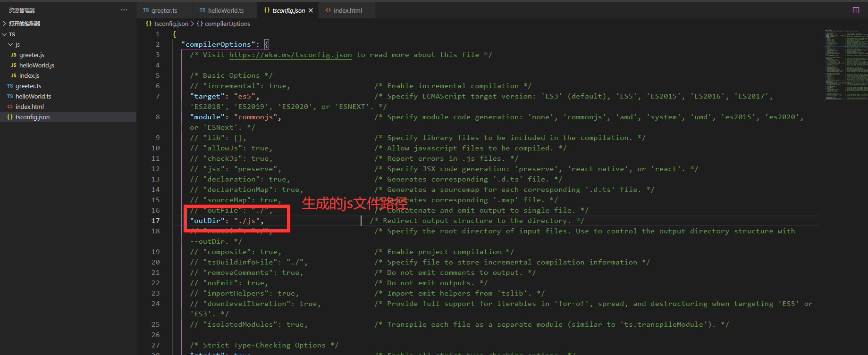Click line number 17 in the gutter

[x=155, y=221]
